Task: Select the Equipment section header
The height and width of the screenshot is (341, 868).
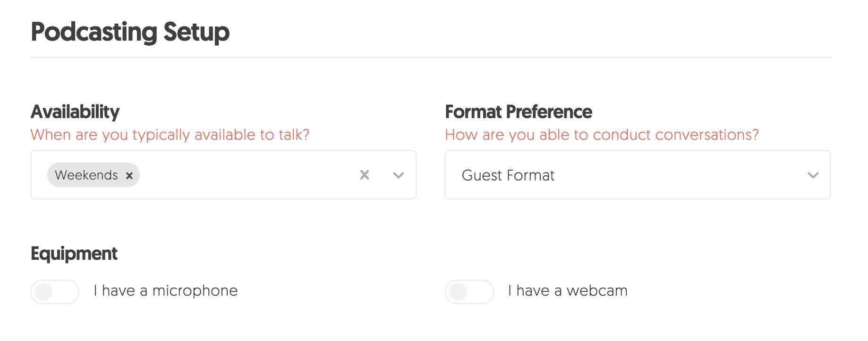Action: [74, 253]
